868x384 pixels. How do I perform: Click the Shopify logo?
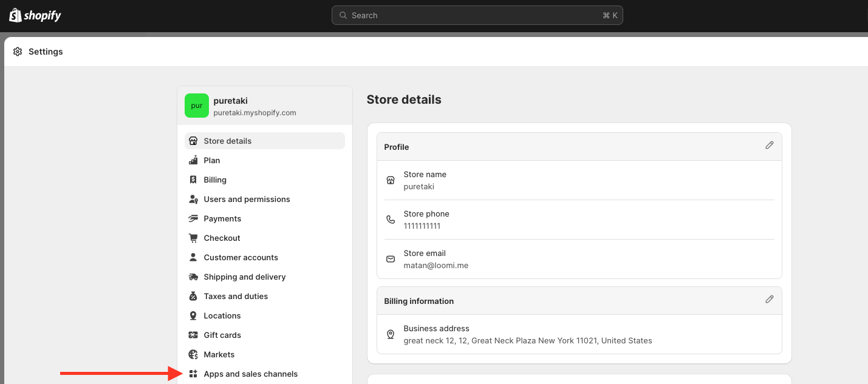(35, 15)
